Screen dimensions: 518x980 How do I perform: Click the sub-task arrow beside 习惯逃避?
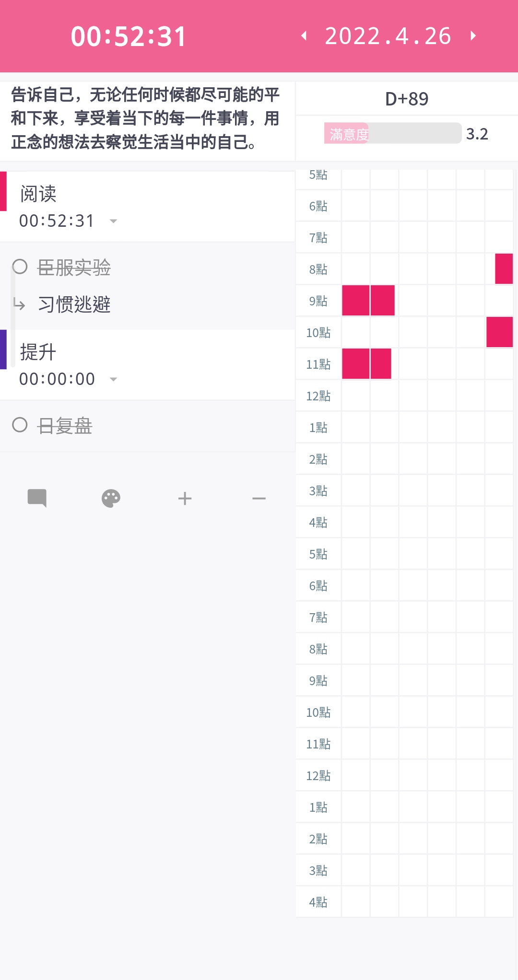(19, 304)
